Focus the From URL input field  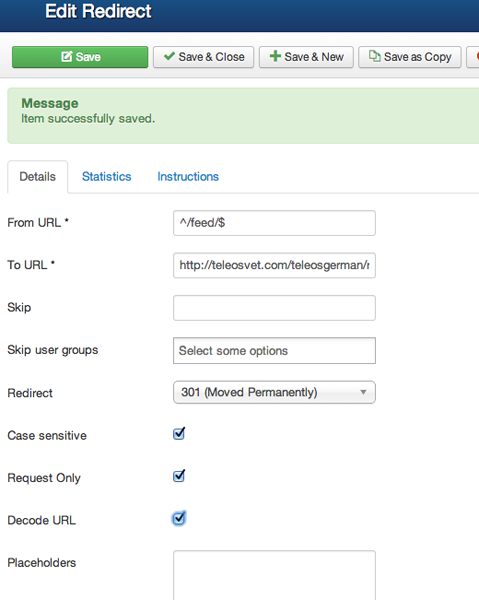274,223
